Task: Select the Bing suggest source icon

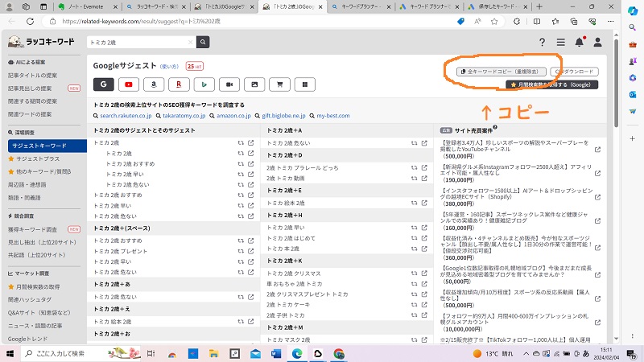Action: (204, 83)
